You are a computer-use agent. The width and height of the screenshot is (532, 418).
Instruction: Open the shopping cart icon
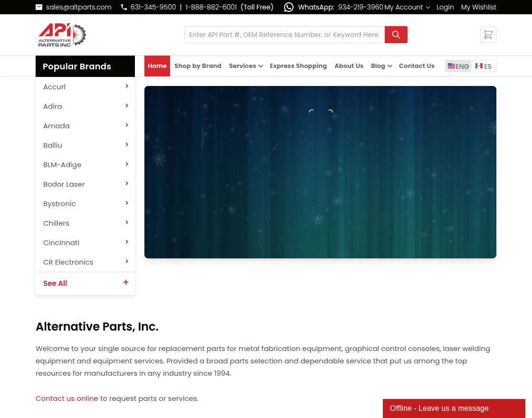[x=488, y=34]
